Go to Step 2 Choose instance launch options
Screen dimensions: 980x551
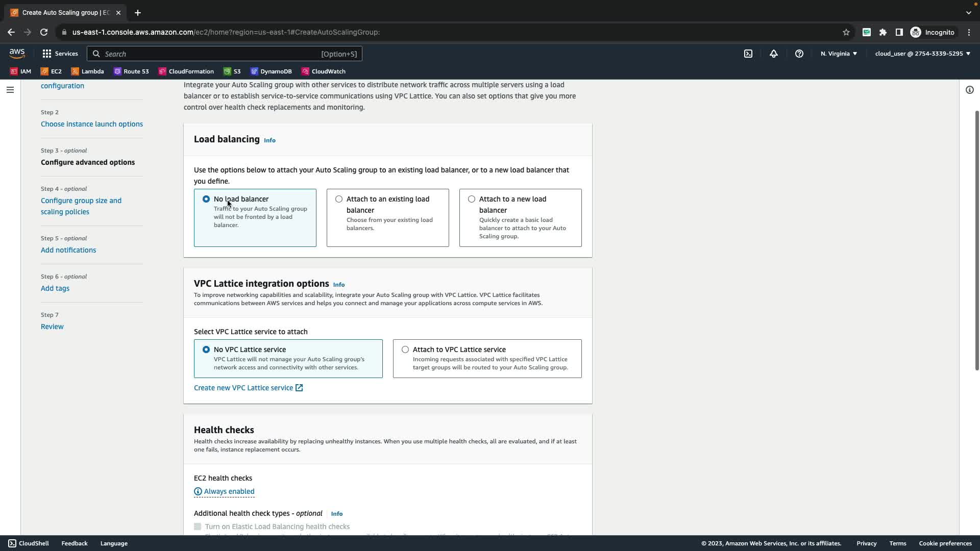click(x=92, y=124)
